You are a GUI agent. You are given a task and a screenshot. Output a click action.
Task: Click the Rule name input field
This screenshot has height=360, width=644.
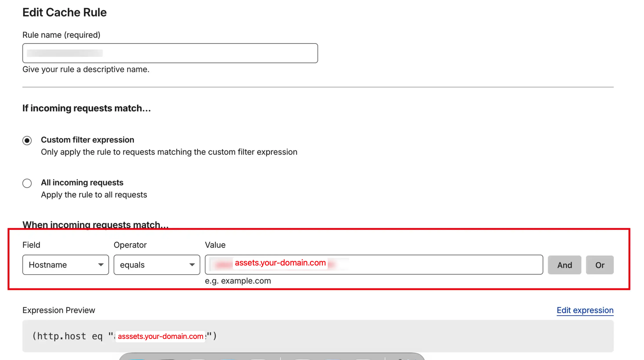click(x=170, y=53)
